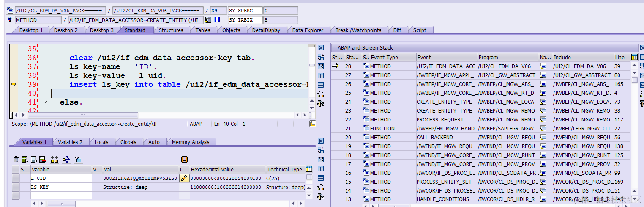This screenshot has height=207, width=644.
Task: Collapse the else block fold marker at line 41
Action: tap(46, 102)
